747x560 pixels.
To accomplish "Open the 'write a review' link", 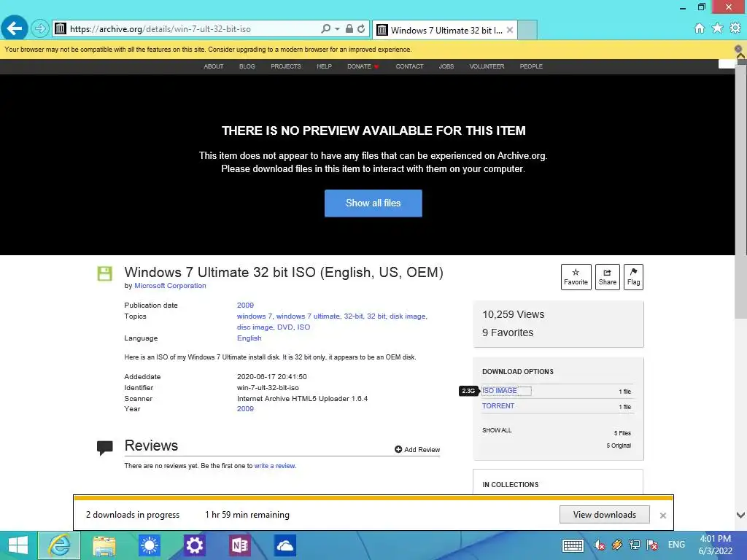I will click(x=274, y=466).
